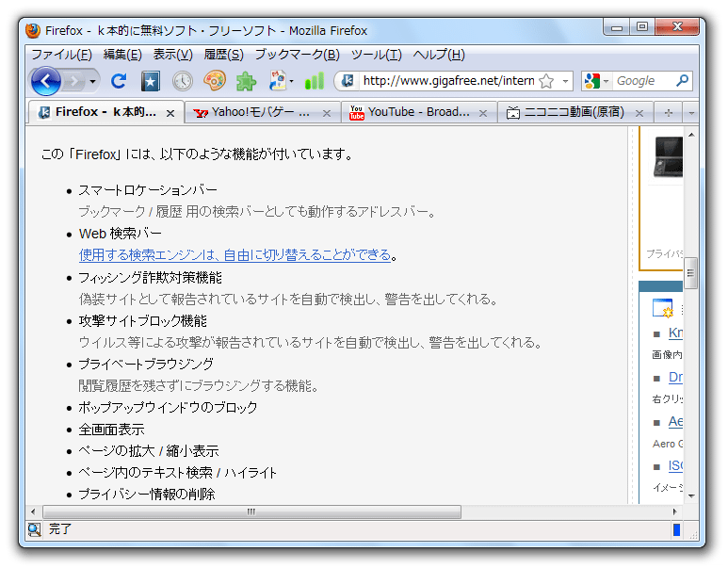Open the sidebar link starting with Ae

click(x=675, y=421)
